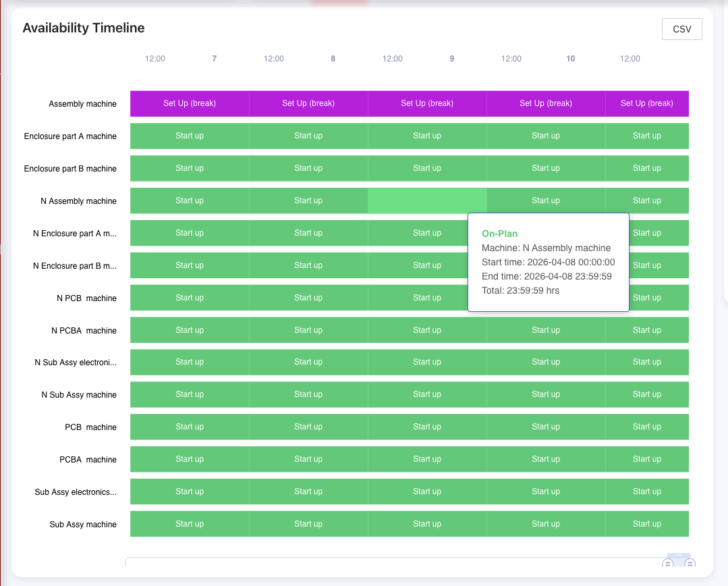The height and width of the screenshot is (586, 728).
Task: Click second Start up in Enclosure part A row
Action: click(308, 136)
